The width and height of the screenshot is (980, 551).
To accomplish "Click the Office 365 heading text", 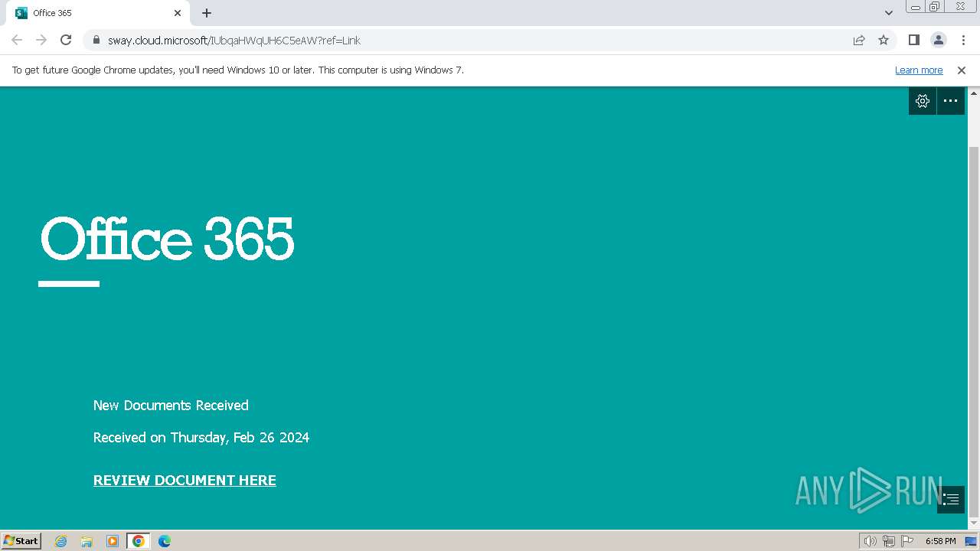I will coord(167,239).
